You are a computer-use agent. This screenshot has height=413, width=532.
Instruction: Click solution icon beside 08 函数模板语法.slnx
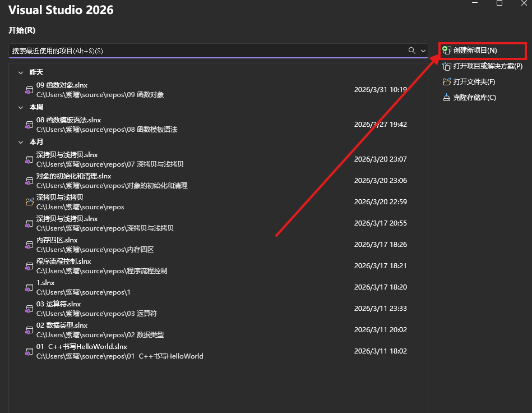29,125
